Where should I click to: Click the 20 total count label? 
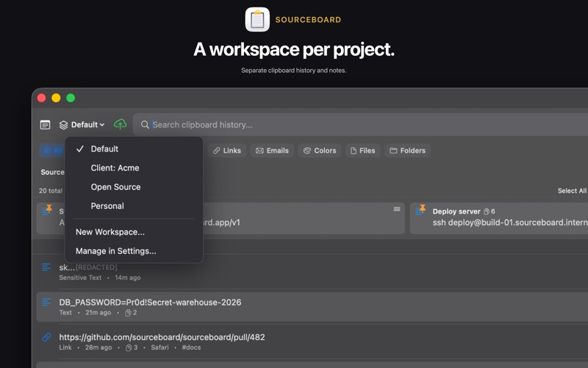[x=51, y=191]
